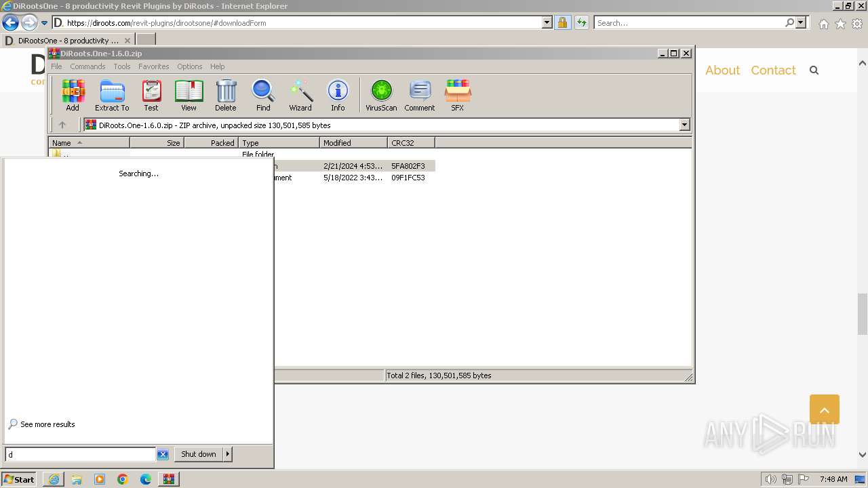Click the Shut down button

click(x=199, y=454)
